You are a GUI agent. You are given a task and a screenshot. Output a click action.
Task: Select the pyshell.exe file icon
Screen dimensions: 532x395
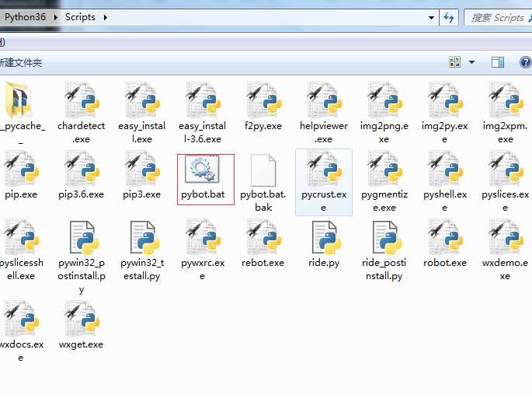(x=445, y=169)
